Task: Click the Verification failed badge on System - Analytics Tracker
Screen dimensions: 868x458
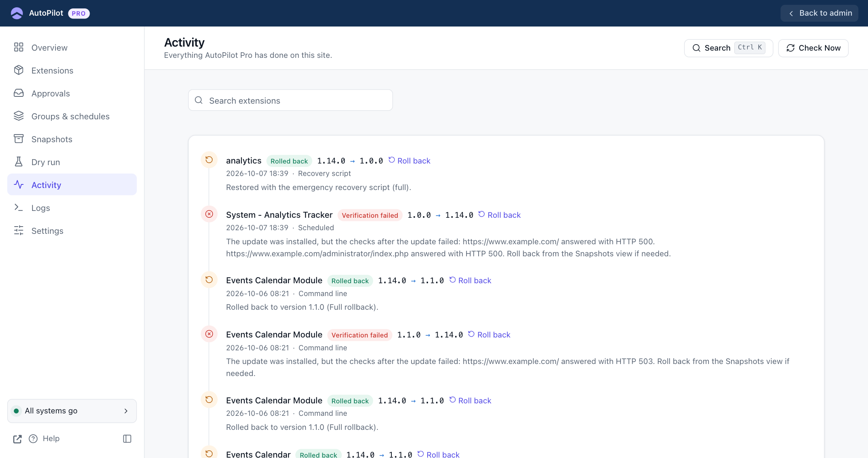Action: coord(370,215)
